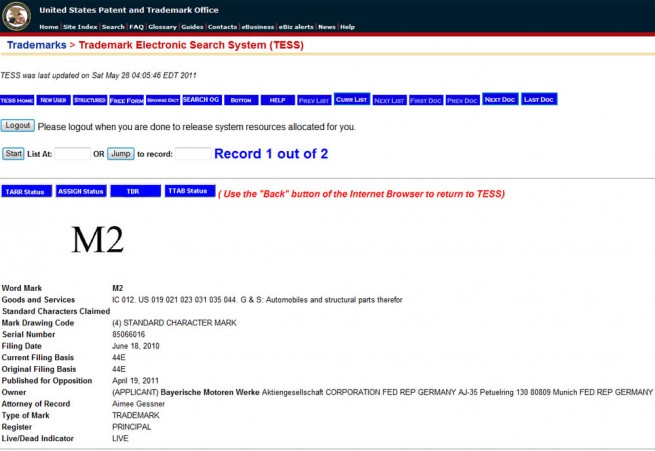
Task: Click the Search OG button
Action: click(201, 99)
